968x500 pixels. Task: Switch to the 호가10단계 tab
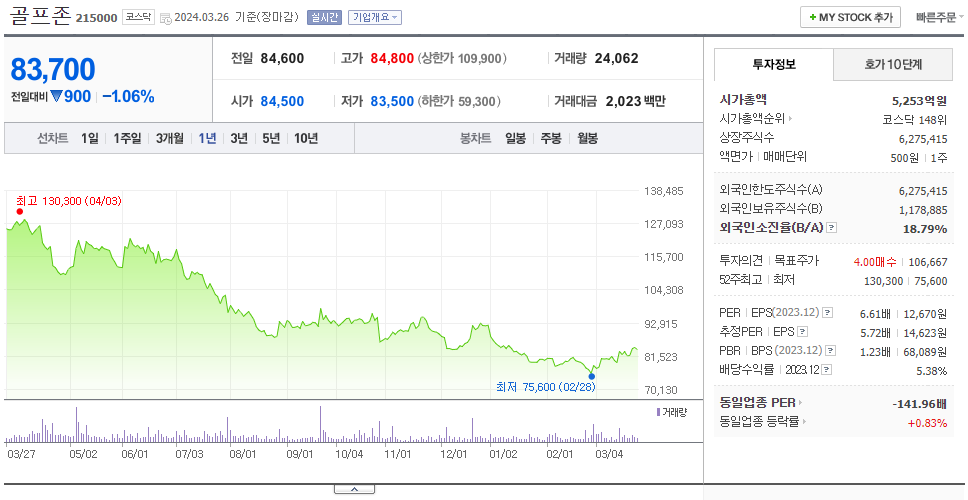(x=893, y=64)
